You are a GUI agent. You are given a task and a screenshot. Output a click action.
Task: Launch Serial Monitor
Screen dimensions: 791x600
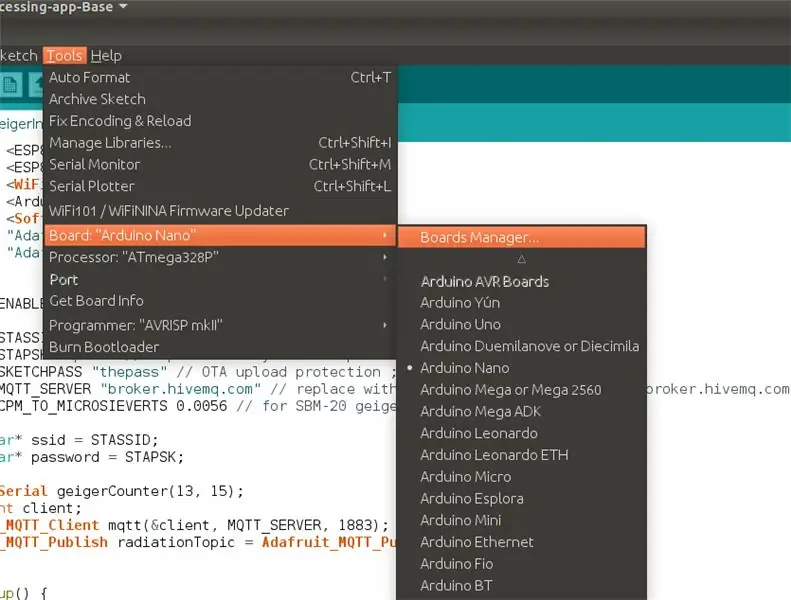click(220, 165)
